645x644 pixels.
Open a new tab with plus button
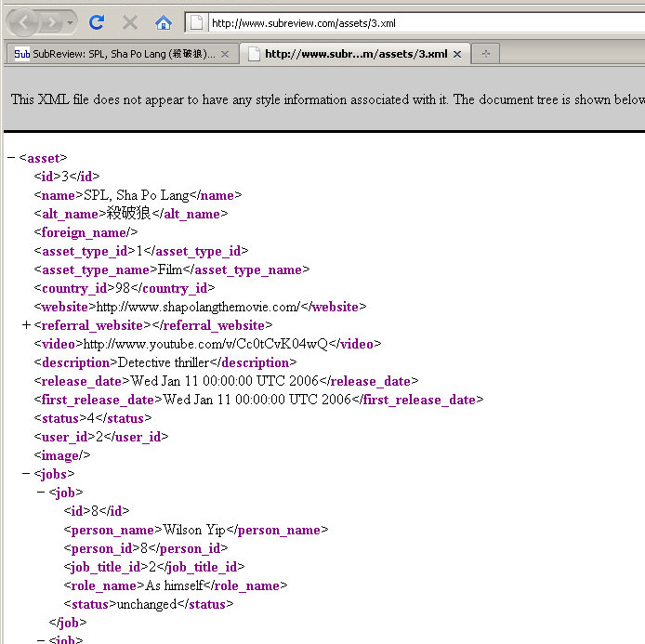click(x=485, y=54)
